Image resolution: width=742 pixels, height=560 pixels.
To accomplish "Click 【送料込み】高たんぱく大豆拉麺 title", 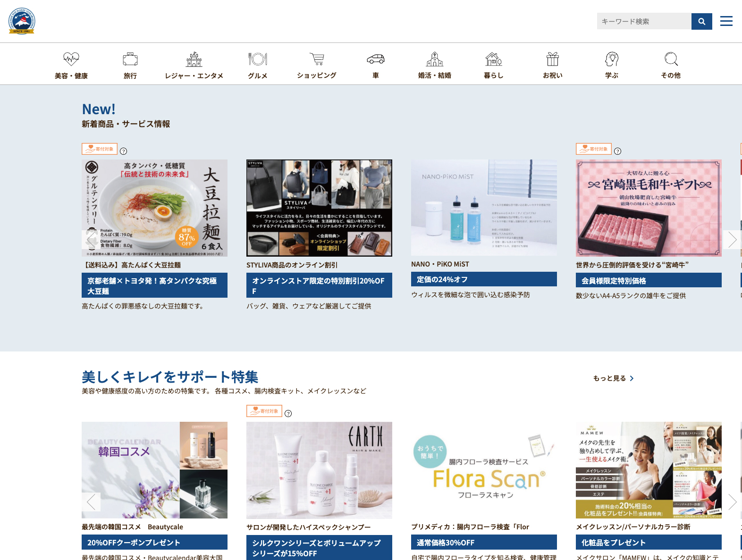I will click(131, 265).
